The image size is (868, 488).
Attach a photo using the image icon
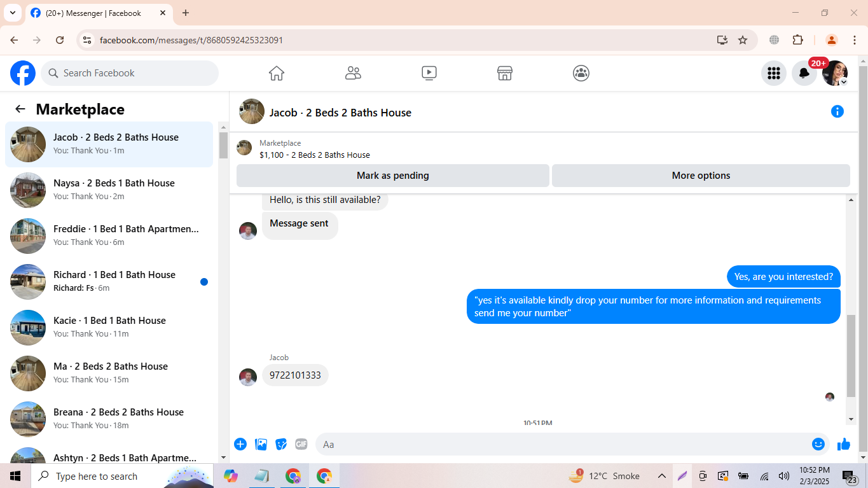(x=261, y=444)
